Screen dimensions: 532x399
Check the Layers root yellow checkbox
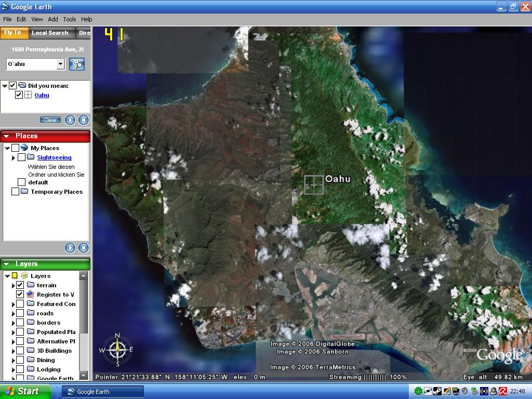coord(15,275)
